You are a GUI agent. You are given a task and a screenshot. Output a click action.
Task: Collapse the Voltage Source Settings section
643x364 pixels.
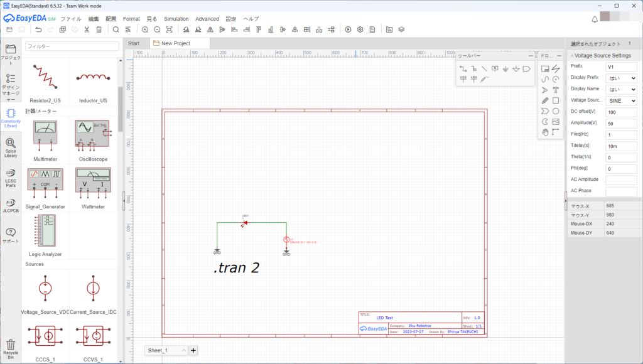click(572, 55)
